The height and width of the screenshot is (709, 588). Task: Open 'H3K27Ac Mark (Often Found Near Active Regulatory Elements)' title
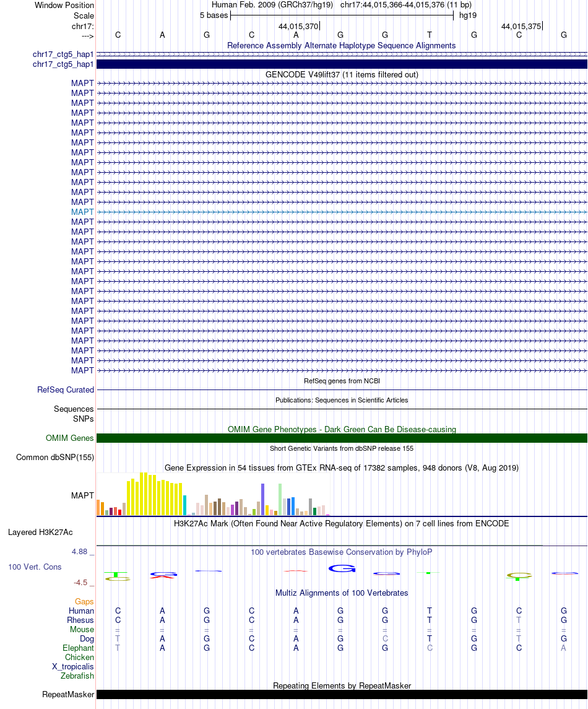click(x=341, y=524)
